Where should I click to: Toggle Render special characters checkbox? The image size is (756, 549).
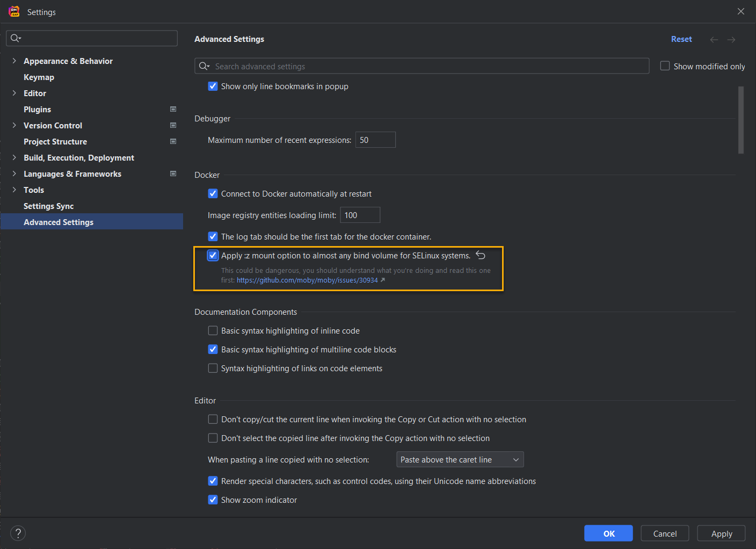[213, 481]
